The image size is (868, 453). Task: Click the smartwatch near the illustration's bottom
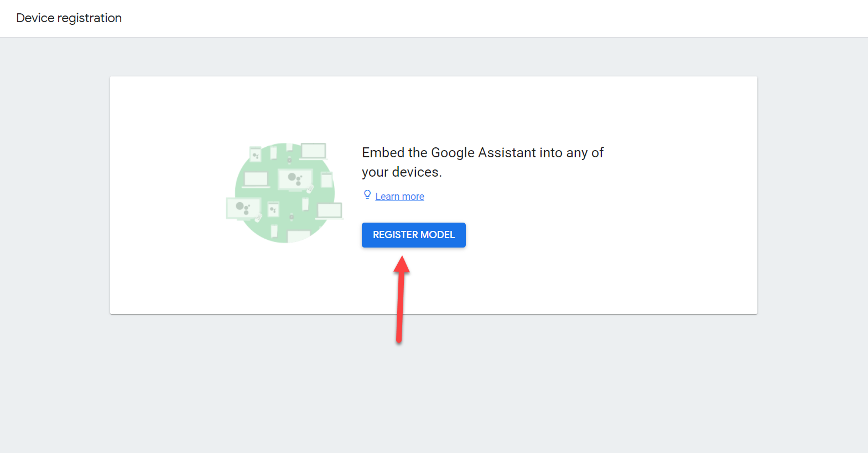pos(292,217)
